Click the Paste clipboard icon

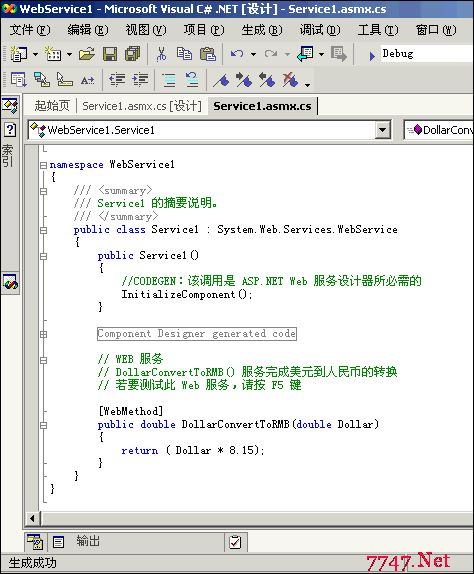[x=208, y=54]
